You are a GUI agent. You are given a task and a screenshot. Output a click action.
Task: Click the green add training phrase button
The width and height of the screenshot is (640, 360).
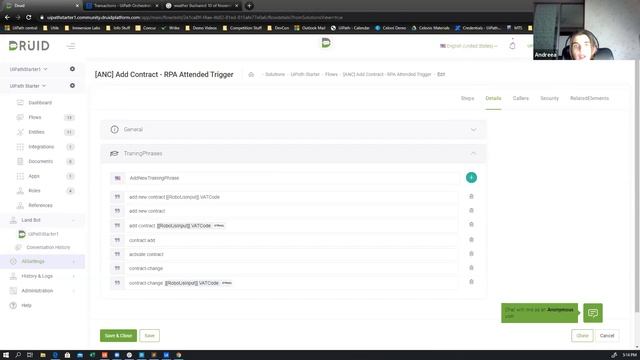pos(471,178)
